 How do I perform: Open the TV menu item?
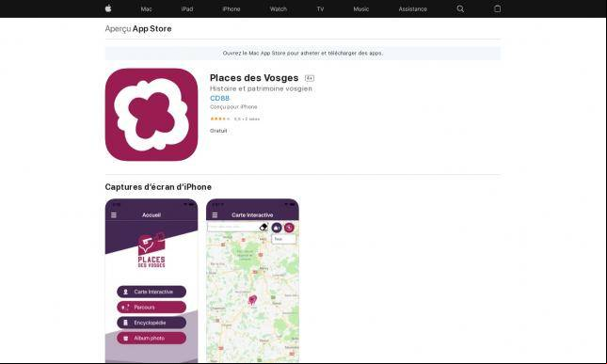(x=320, y=8)
